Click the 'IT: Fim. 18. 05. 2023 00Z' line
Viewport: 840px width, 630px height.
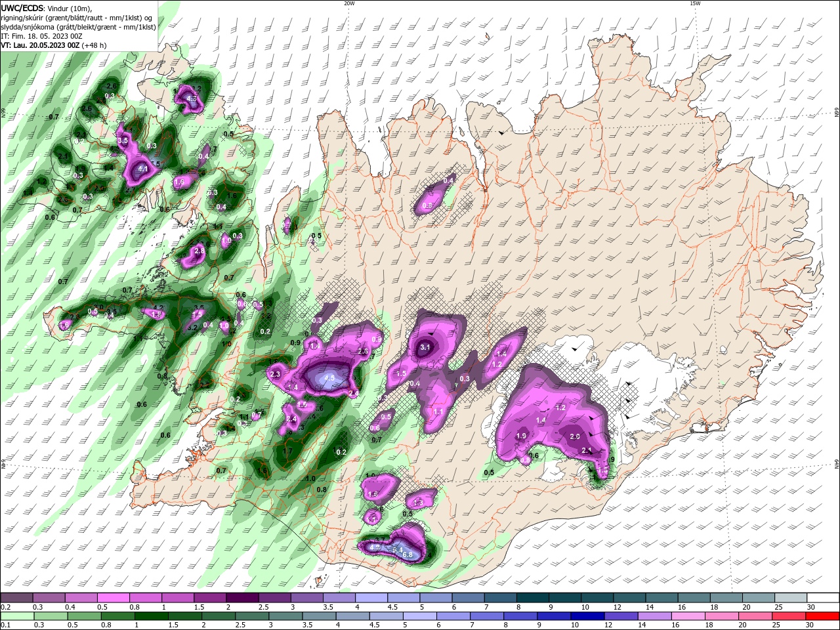43,36
